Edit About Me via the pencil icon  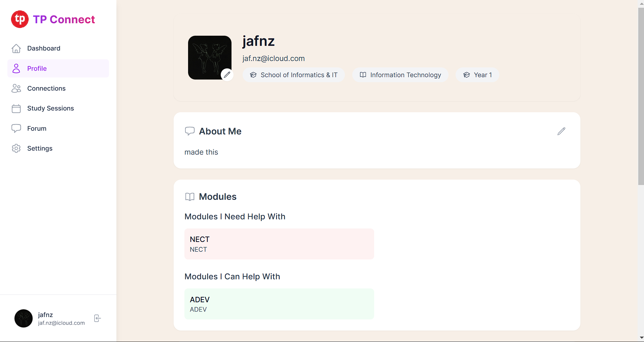pos(561,131)
